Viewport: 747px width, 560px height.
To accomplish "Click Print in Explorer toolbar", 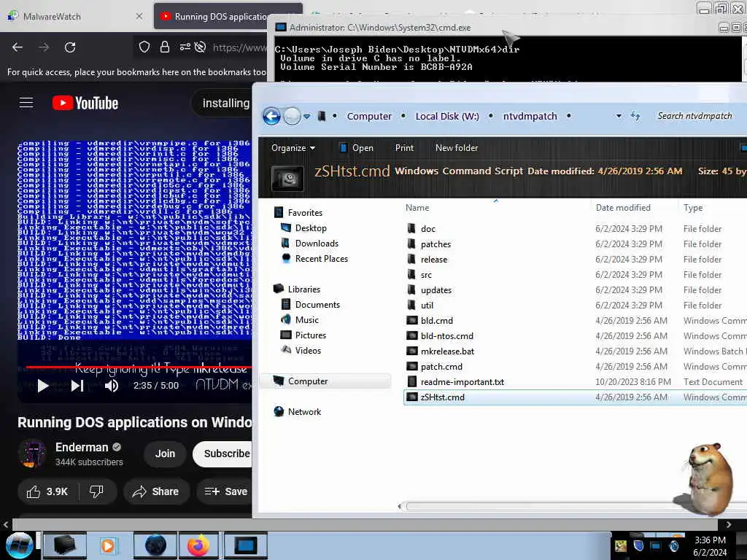I will 404,148.
